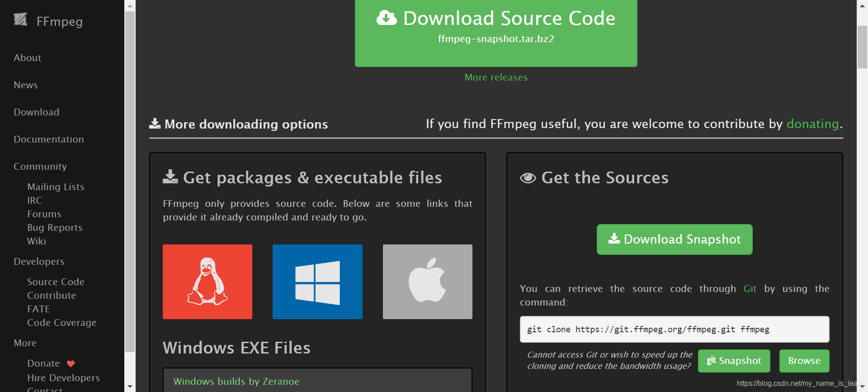Open Download in the sidebar

click(37, 112)
